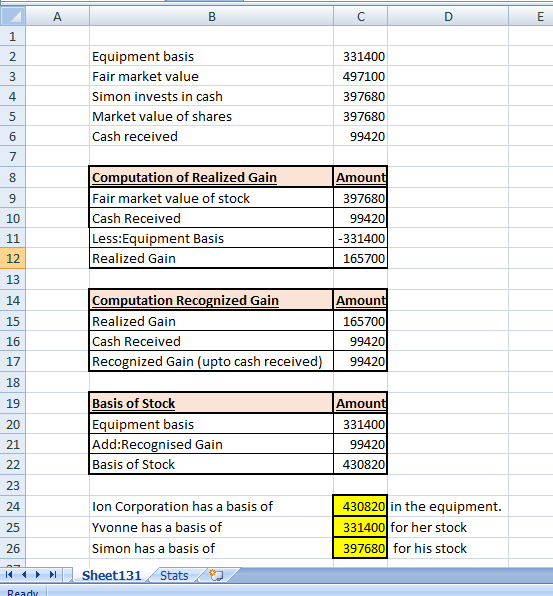Click 'for his stock' cell
This screenshot has height=596, width=553.
(x=448, y=548)
